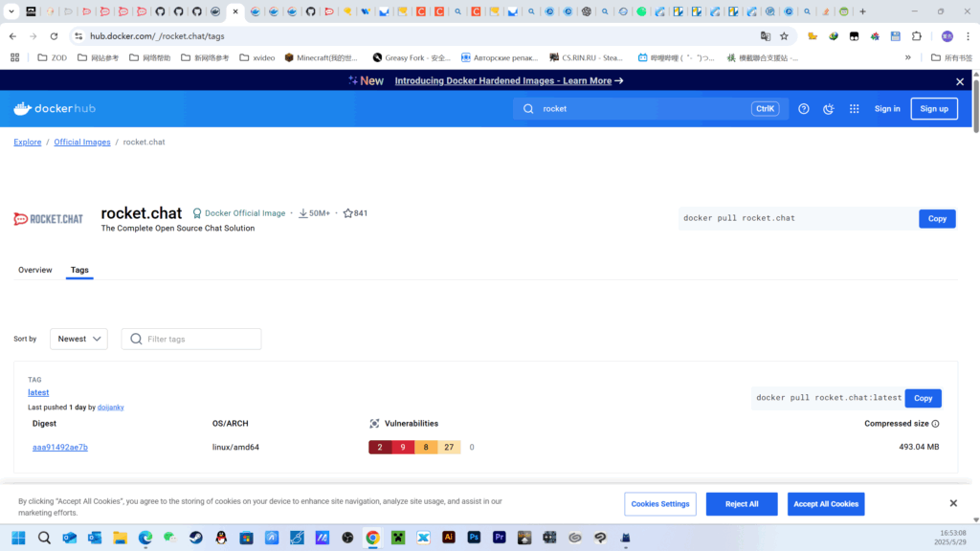Open the 所有书签 all bookmarks folder
This screenshot has width=980, height=551.
952,57
